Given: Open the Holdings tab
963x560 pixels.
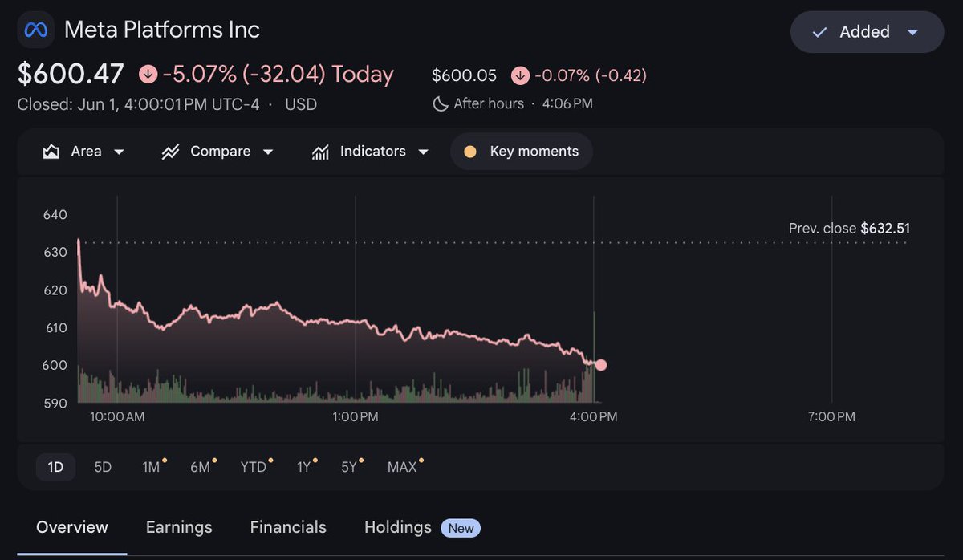Looking at the screenshot, I should pos(398,527).
